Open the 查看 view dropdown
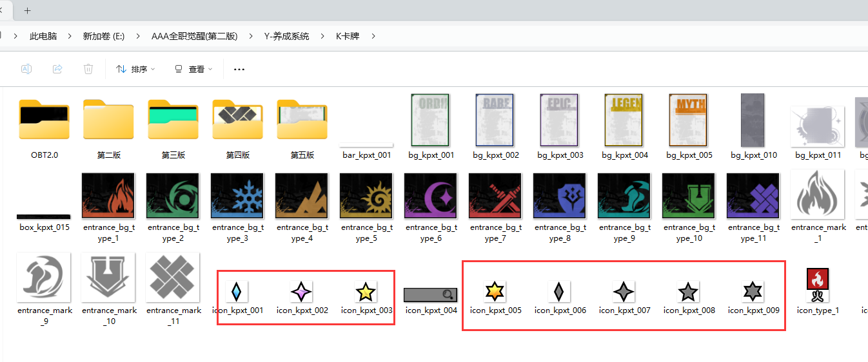Screen dimensions: 868x362 tap(193, 69)
